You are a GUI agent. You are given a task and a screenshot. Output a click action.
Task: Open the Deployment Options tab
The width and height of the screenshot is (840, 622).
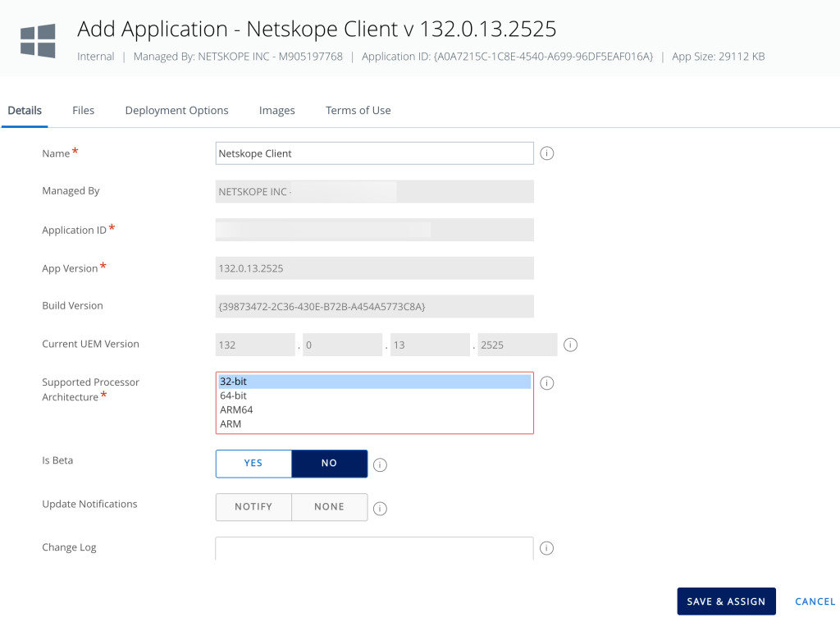pyautogui.click(x=177, y=110)
